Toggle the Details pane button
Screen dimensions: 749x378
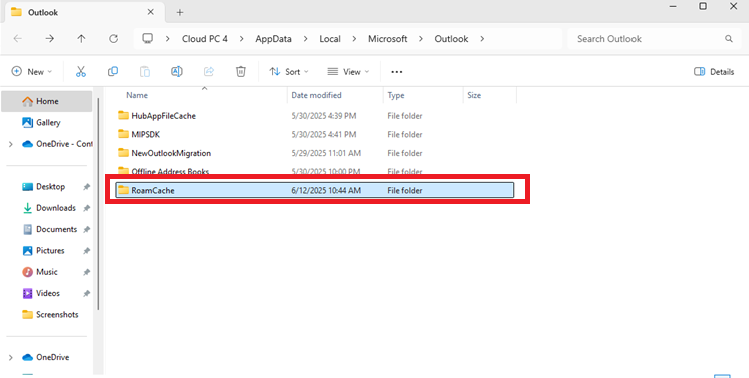point(714,72)
